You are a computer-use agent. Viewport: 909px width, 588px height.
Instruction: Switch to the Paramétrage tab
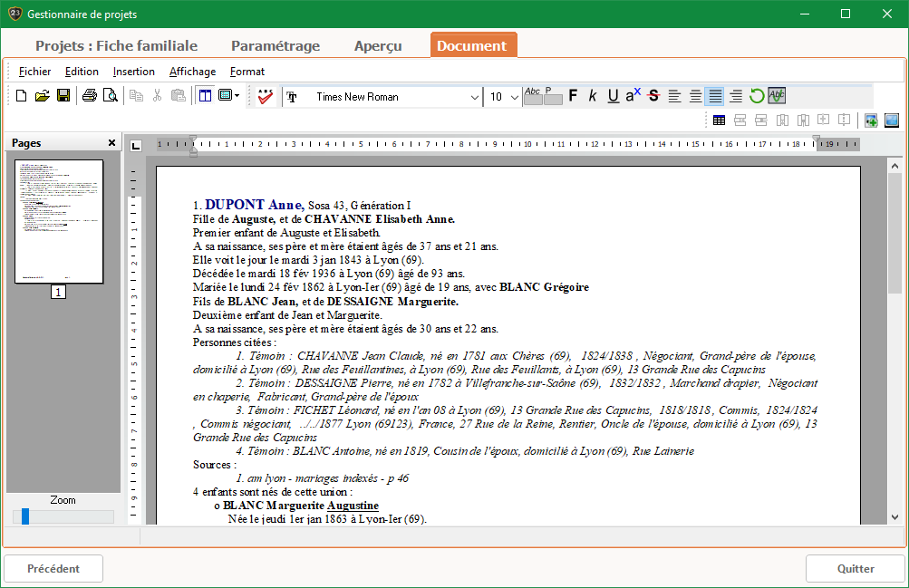(276, 46)
